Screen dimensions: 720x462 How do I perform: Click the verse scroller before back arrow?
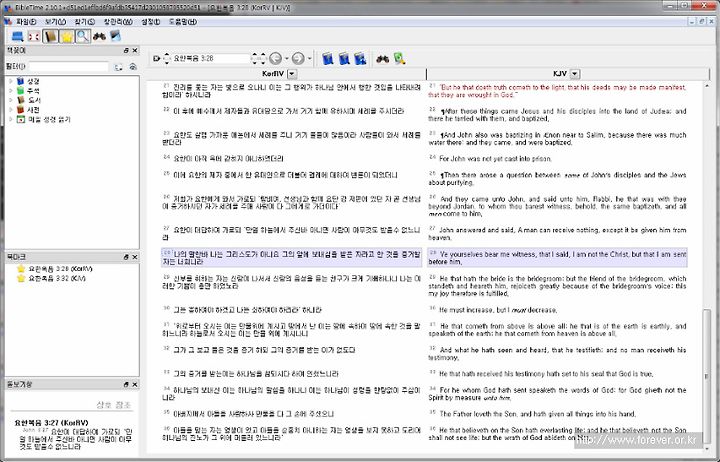click(x=263, y=58)
